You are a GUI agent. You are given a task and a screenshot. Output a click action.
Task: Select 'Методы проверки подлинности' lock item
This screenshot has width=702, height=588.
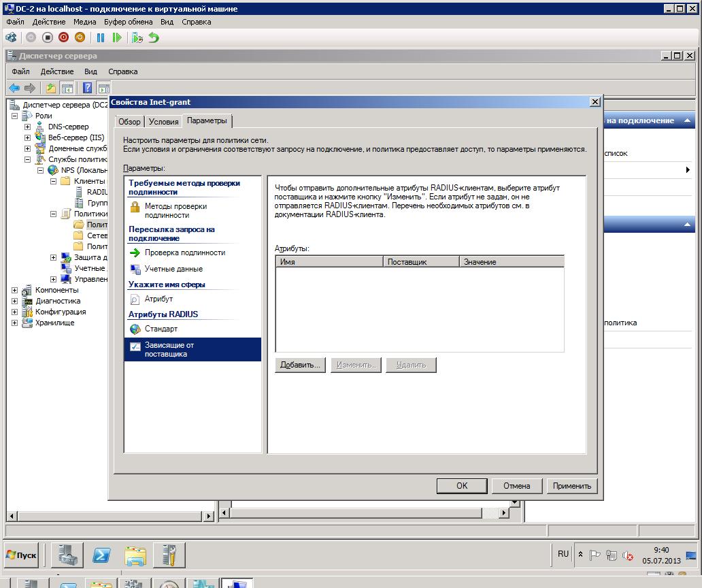175,210
